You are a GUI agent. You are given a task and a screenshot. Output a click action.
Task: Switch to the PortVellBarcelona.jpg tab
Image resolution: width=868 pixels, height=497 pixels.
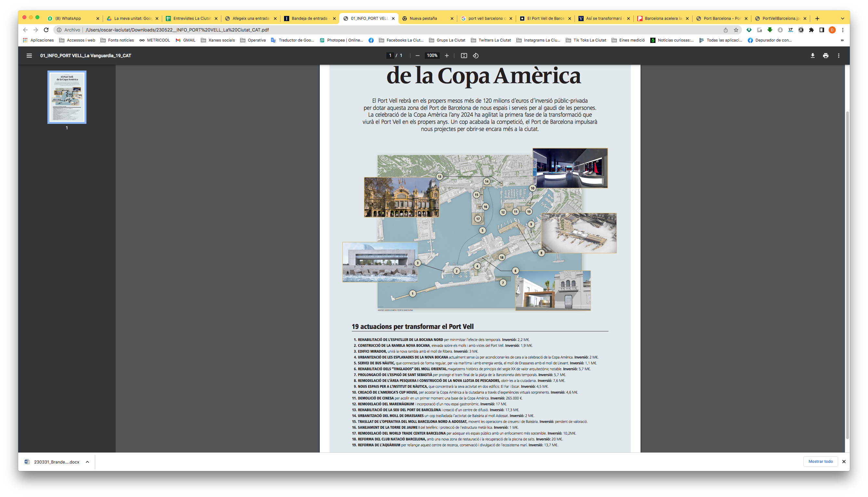(780, 19)
